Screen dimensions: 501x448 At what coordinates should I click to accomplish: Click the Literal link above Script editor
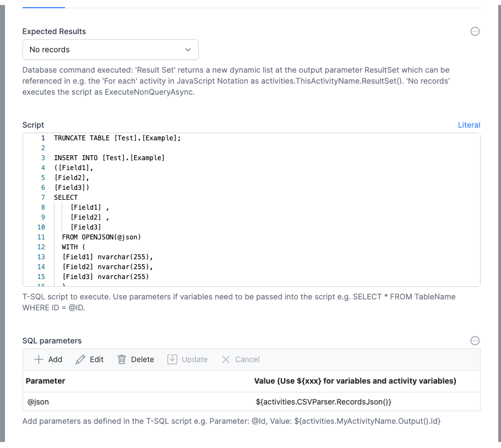click(469, 125)
